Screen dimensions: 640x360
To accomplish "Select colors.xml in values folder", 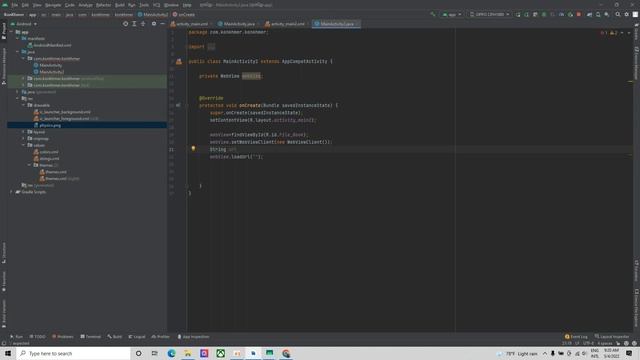I will (46, 152).
